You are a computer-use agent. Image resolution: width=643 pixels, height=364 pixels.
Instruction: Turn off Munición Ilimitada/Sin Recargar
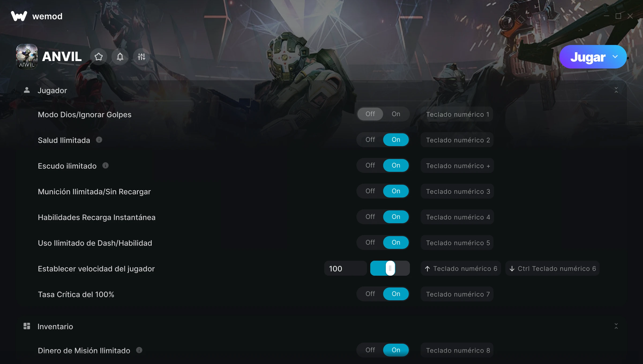[370, 191]
